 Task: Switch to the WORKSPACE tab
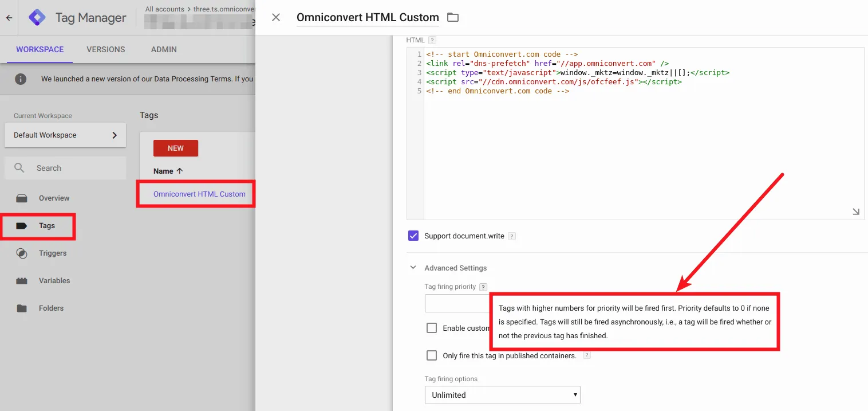[40, 49]
